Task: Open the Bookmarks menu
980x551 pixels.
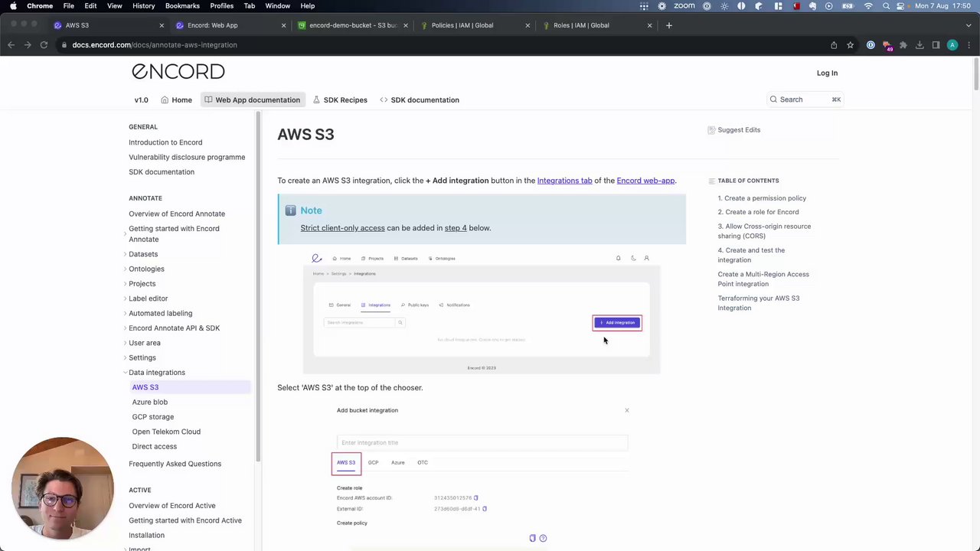Action: click(182, 5)
